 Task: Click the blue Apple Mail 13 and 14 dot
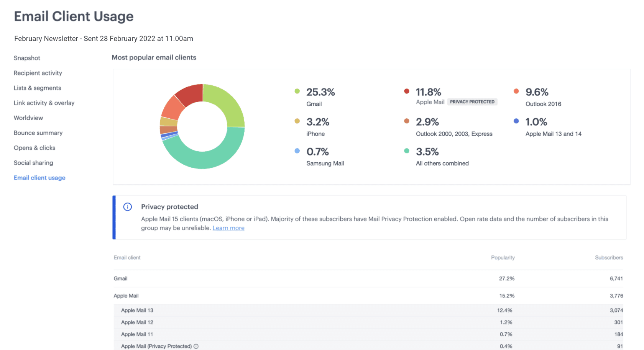[x=516, y=121]
